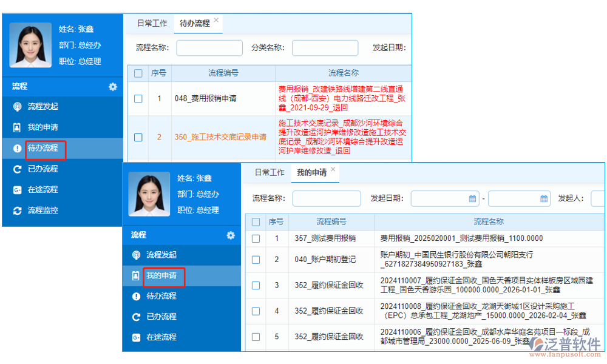This screenshot has width=607, height=364.
Task: Open the gear settings icon beside 流程 header
Action: point(230,235)
